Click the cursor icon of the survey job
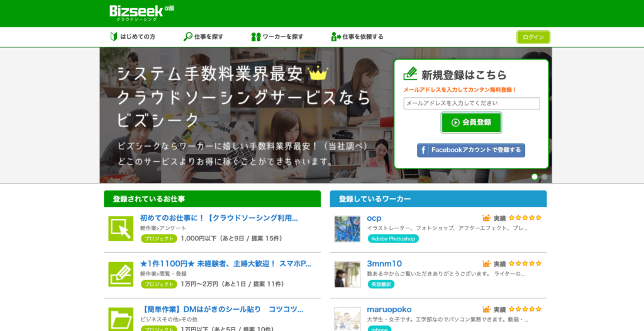This screenshot has height=331, width=644. click(x=121, y=228)
